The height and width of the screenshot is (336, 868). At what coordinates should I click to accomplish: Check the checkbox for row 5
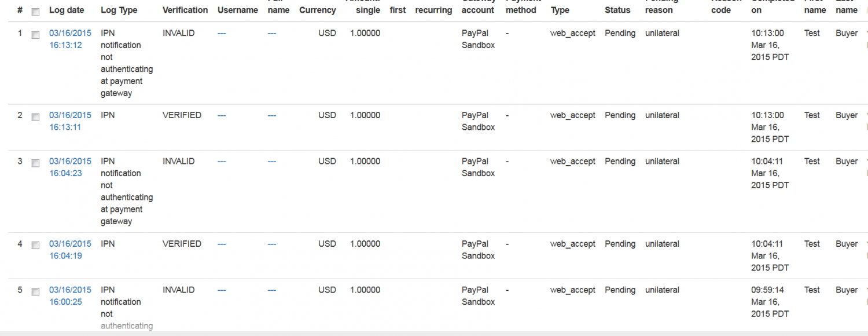coord(35,291)
